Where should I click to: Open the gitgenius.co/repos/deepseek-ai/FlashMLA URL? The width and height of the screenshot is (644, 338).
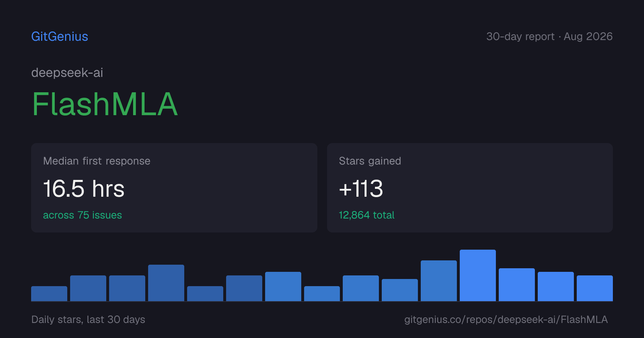(506, 319)
